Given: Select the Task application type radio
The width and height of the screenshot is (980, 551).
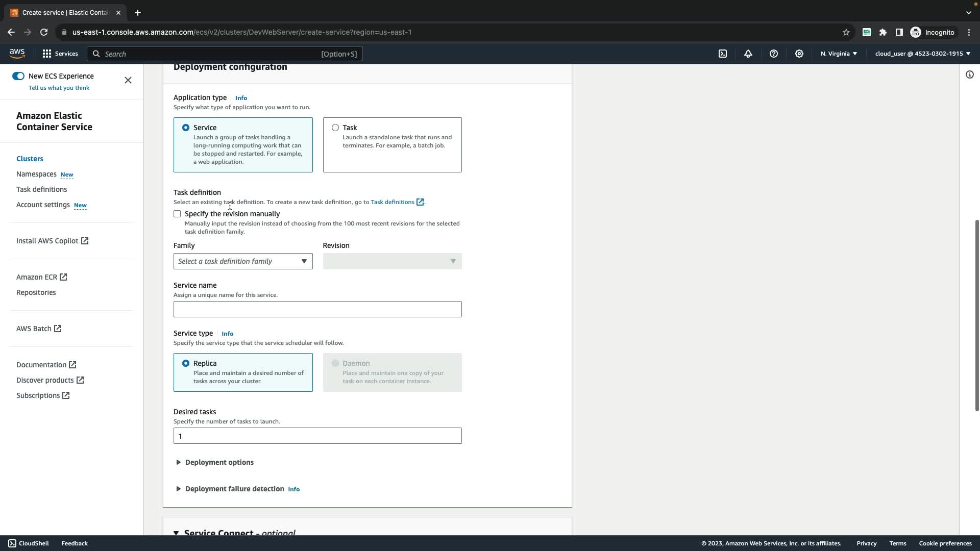Looking at the screenshot, I should pos(335,128).
